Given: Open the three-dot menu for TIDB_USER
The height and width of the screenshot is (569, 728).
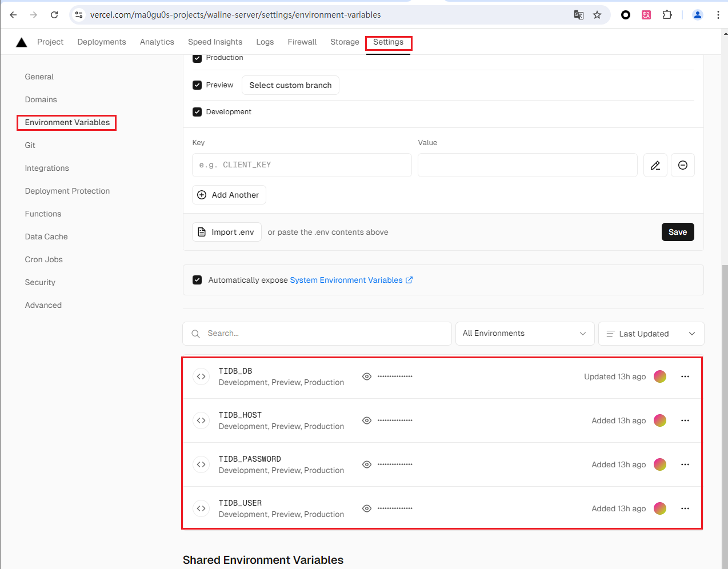Looking at the screenshot, I should pos(685,508).
